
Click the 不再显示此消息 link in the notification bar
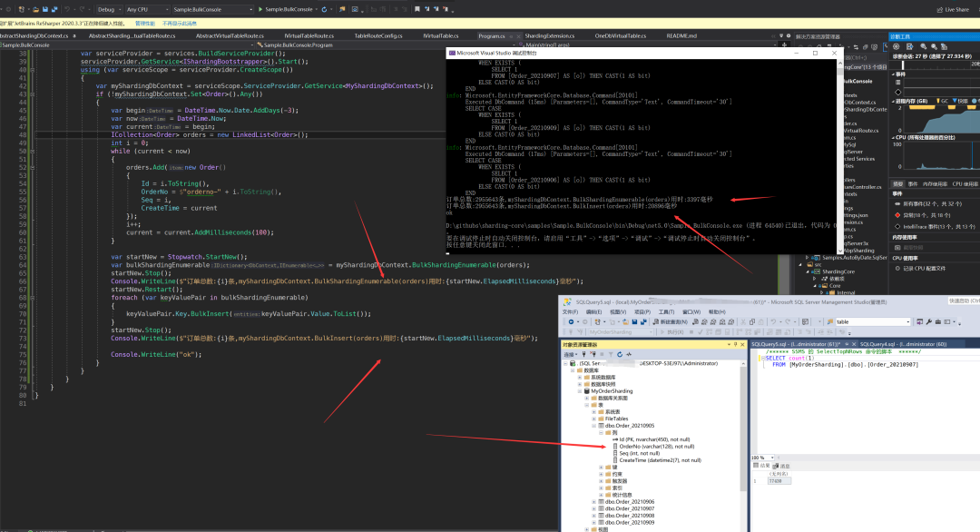[x=180, y=23]
